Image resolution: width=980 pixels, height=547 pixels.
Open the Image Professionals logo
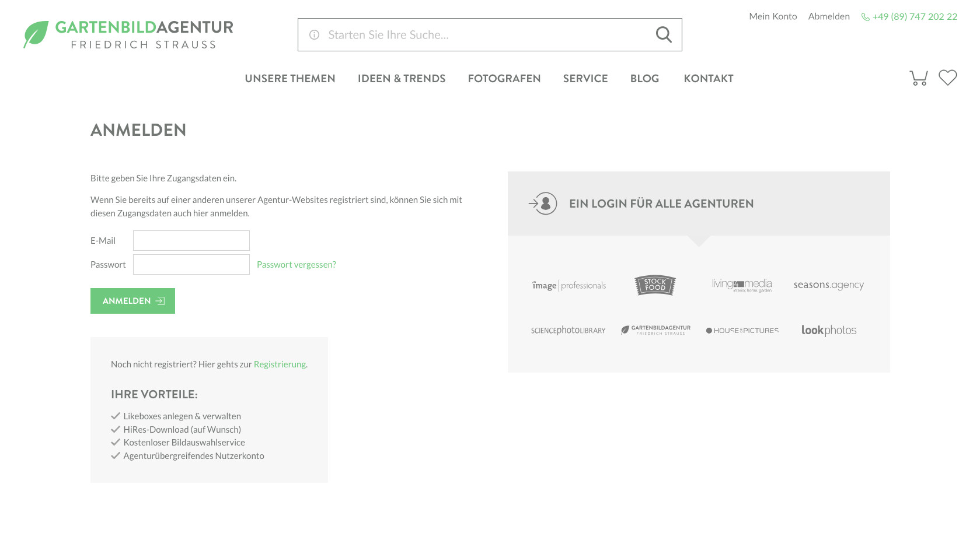point(569,286)
